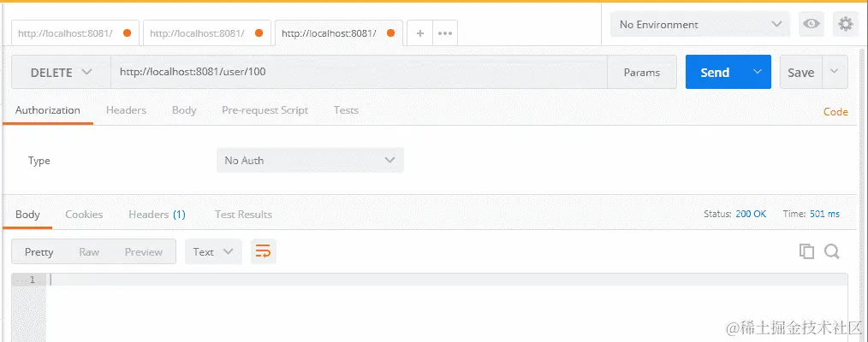Select Pretty response view

tap(39, 252)
